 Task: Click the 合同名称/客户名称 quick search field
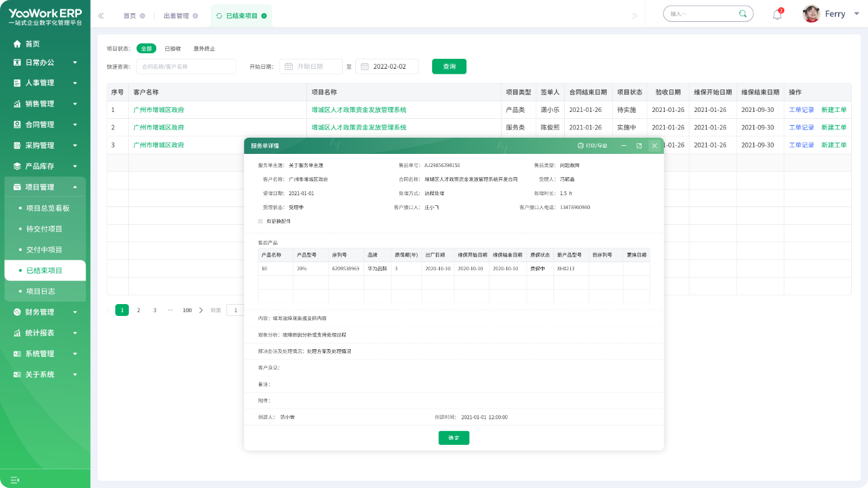186,66
